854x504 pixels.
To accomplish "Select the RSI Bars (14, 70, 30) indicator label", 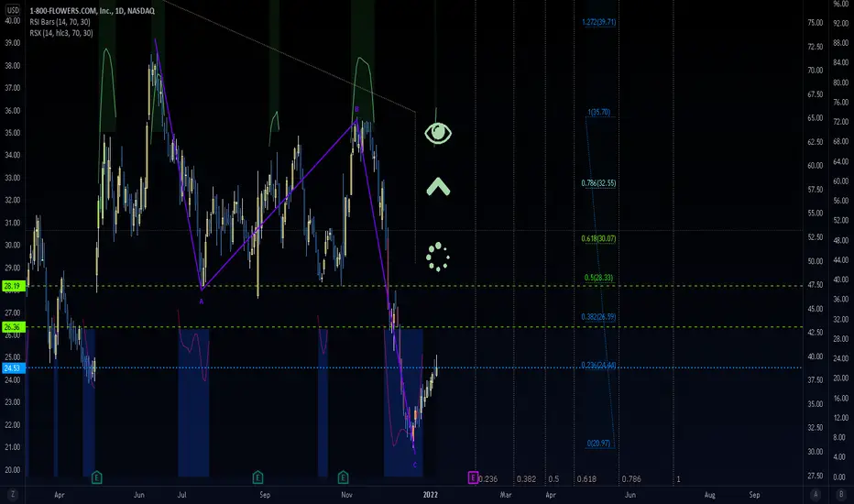I will (x=60, y=22).
